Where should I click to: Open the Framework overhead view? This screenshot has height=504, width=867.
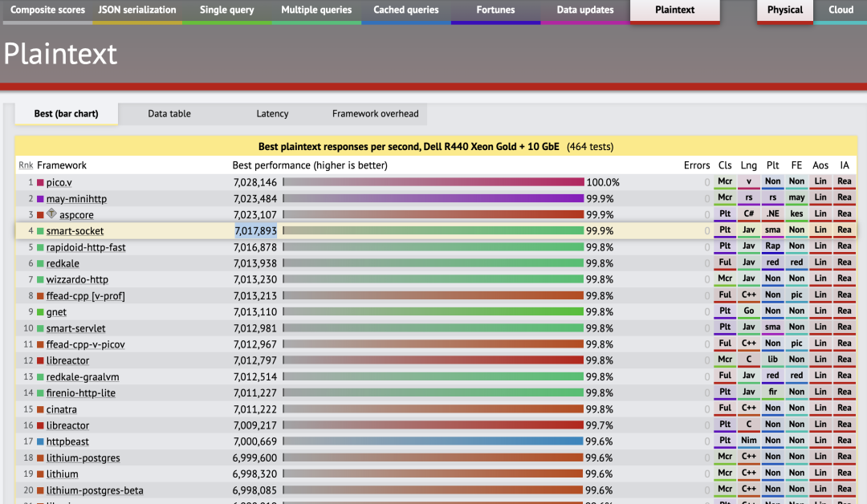tap(376, 114)
